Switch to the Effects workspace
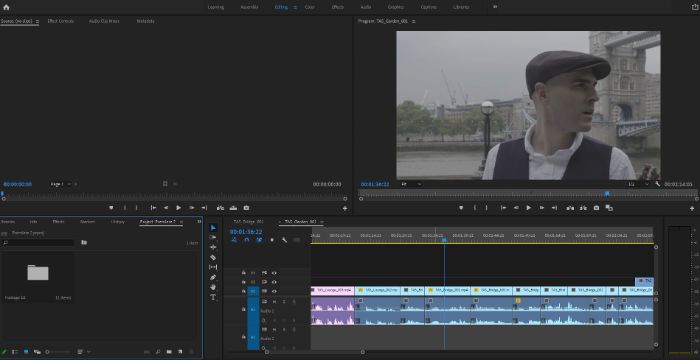Screen dimensions: 700x360 tap(338, 7)
